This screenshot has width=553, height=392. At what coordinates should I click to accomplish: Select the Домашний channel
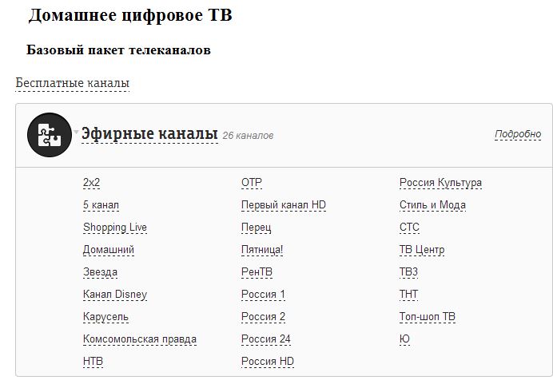[x=109, y=250]
